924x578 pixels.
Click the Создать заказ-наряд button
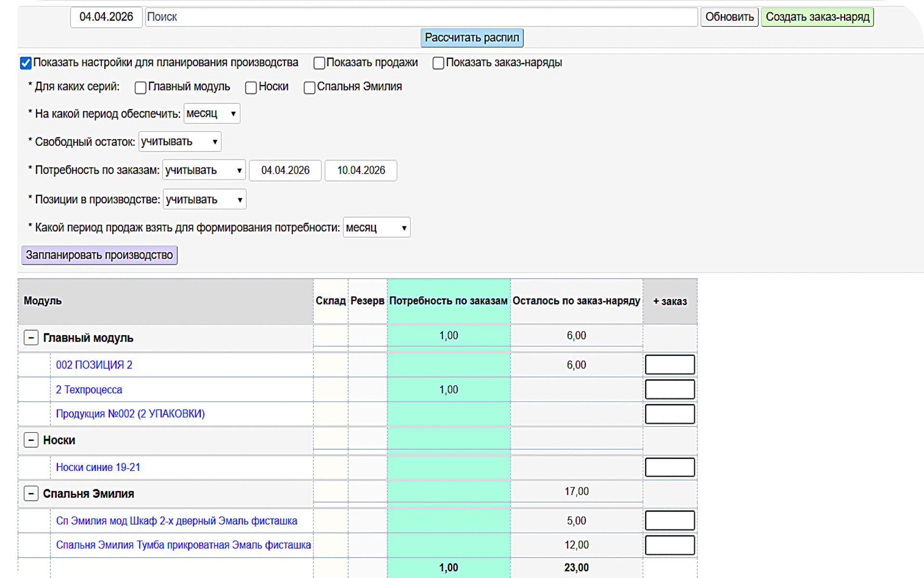click(x=817, y=17)
